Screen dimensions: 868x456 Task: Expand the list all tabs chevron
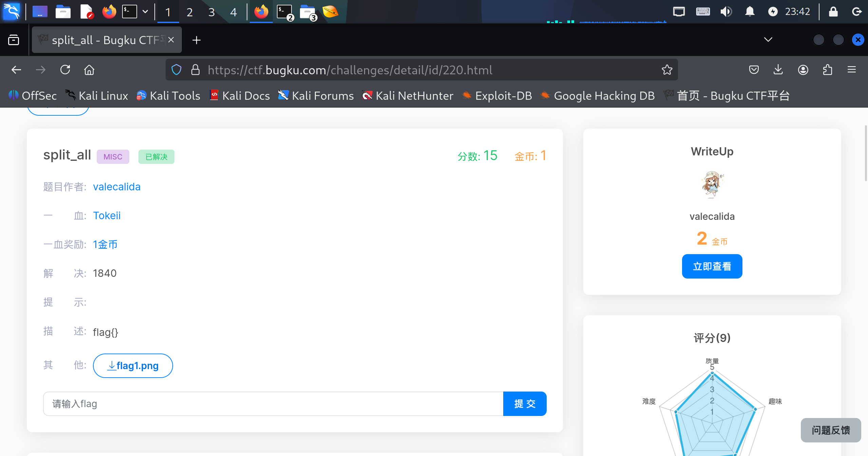pos(768,40)
